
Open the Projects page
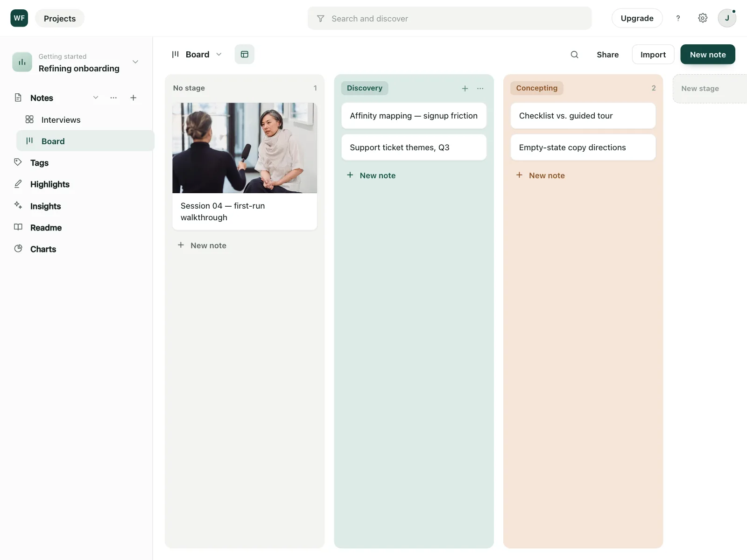(60, 18)
